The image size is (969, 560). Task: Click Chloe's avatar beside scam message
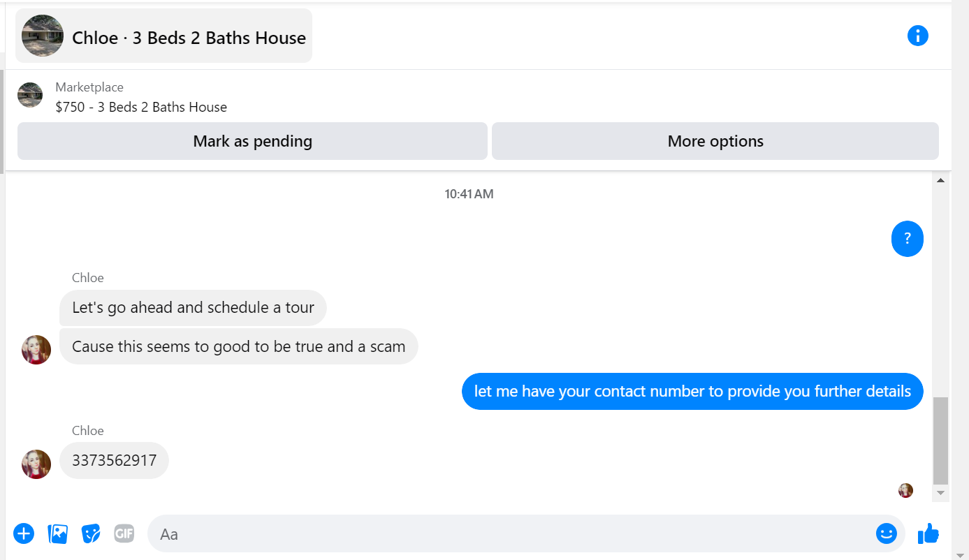[x=36, y=350]
